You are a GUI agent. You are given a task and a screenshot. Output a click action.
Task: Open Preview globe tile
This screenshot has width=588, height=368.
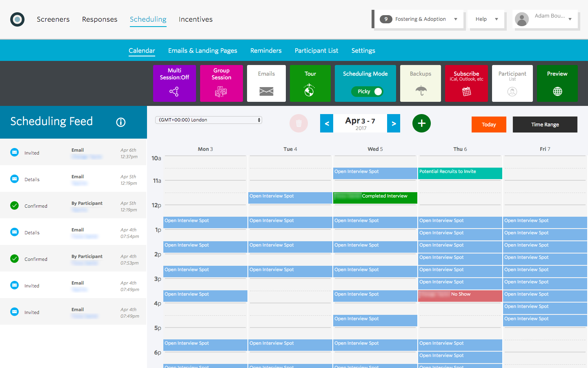[x=557, y=83]
